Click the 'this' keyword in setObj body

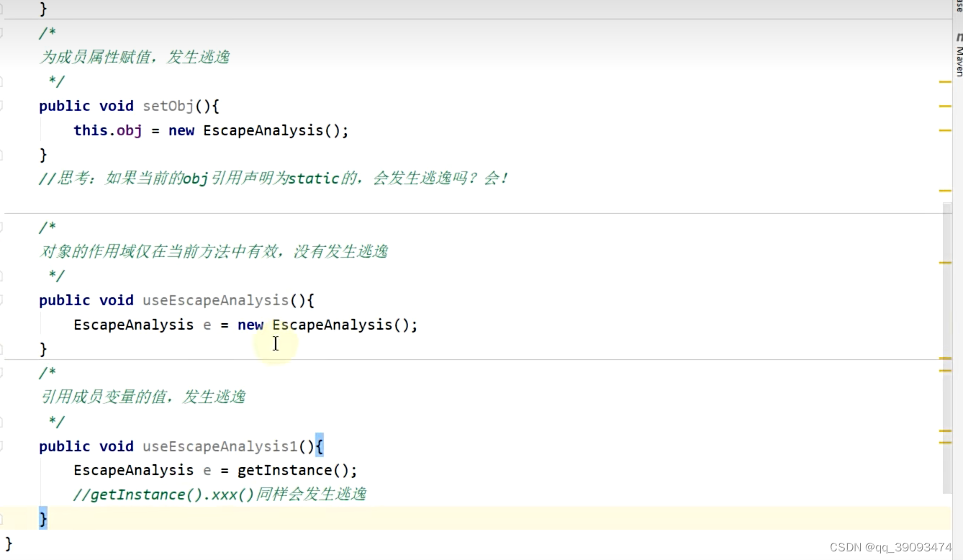coord(91,130)
